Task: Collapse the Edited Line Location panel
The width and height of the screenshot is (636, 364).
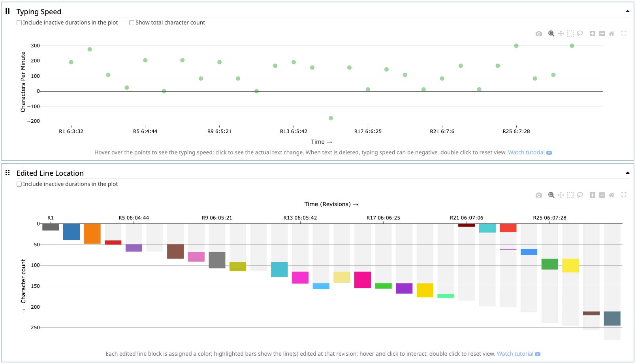Action: 627,173
